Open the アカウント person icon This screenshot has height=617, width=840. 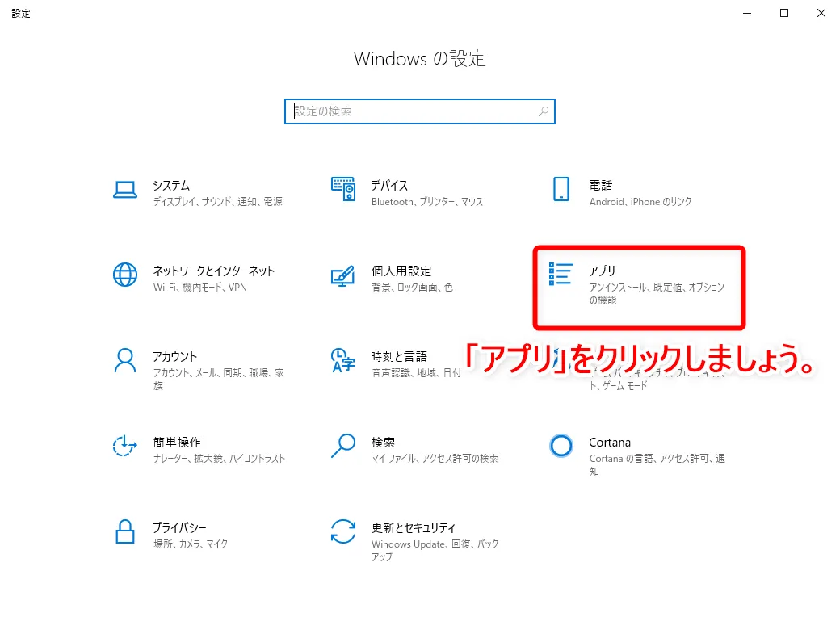125,360
